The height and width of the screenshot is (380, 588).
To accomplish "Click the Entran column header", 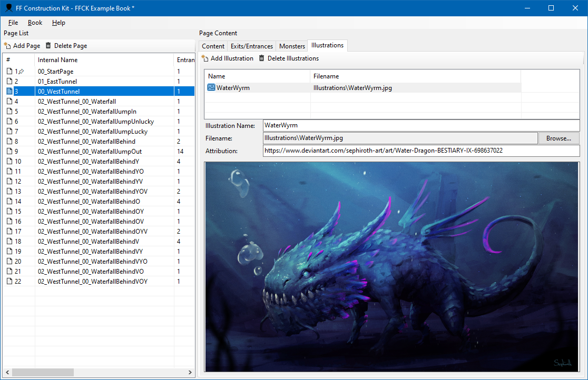I will coord(184,60).
